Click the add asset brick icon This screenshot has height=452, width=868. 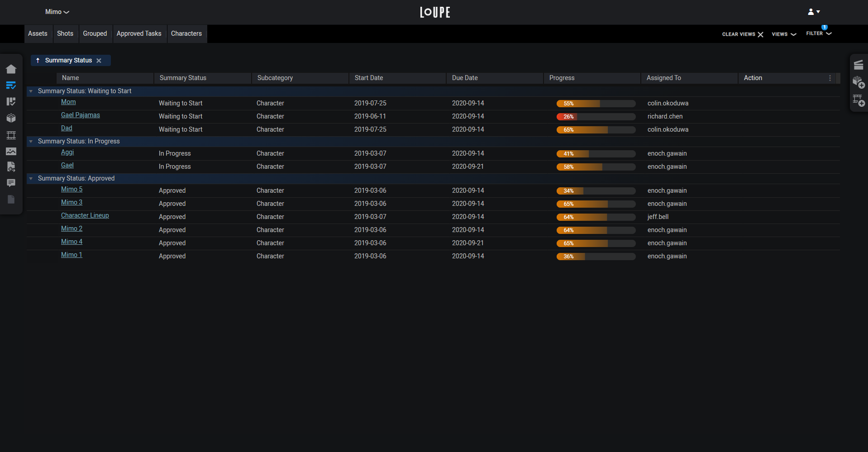(858, 82)
